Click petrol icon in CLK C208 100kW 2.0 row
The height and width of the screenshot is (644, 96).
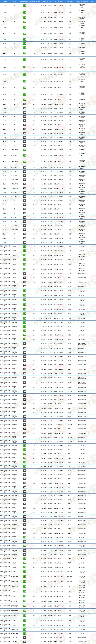(x=25, y=246)
